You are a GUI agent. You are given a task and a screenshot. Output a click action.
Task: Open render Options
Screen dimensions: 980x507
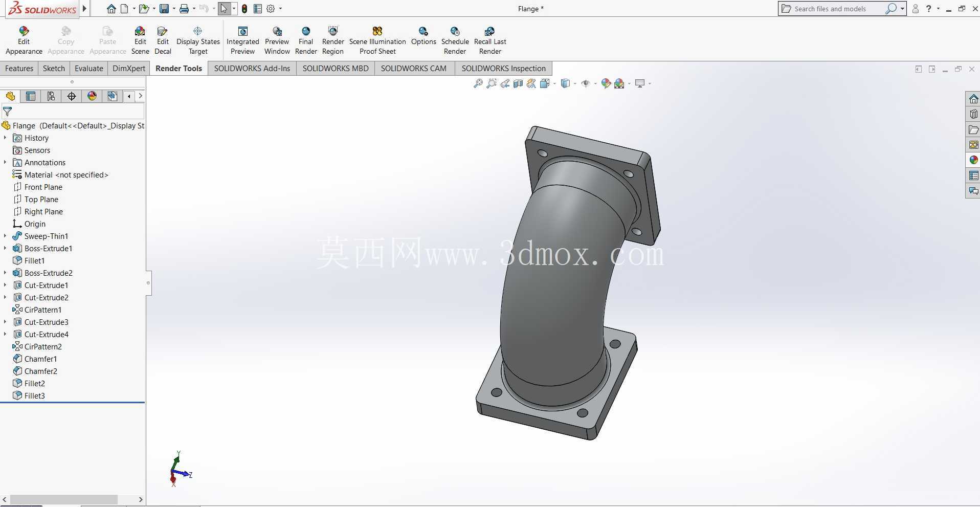pos(424,36)
